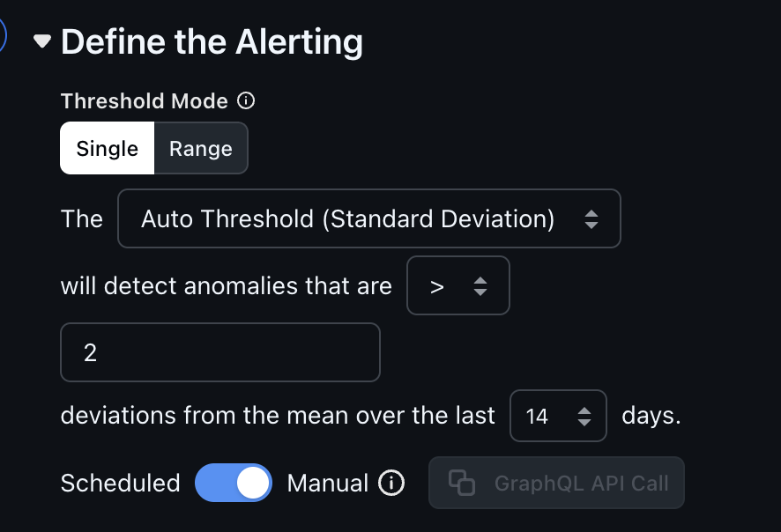Click info icon next to Threshold Mode
781x532 pixels.
(247, 101)
